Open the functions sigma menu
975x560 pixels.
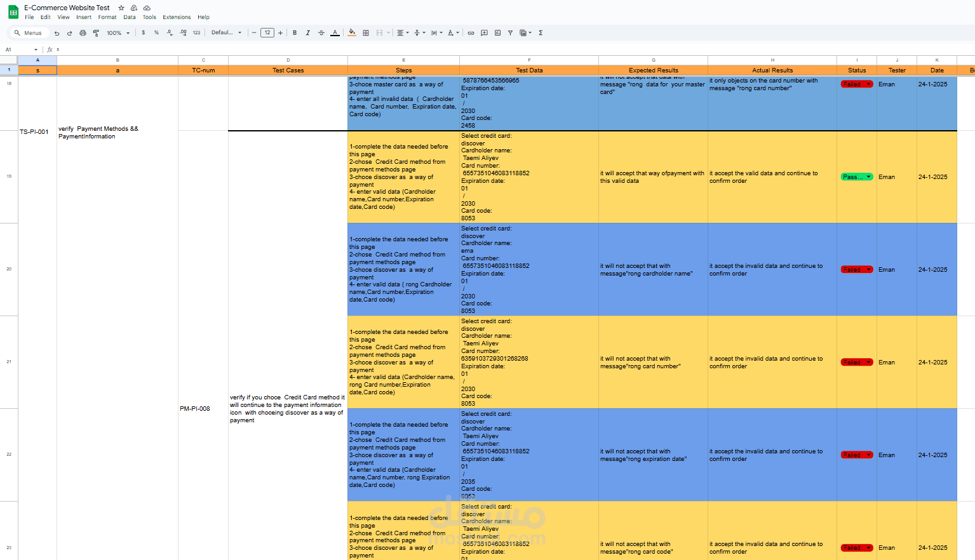[x=541, y=33]
